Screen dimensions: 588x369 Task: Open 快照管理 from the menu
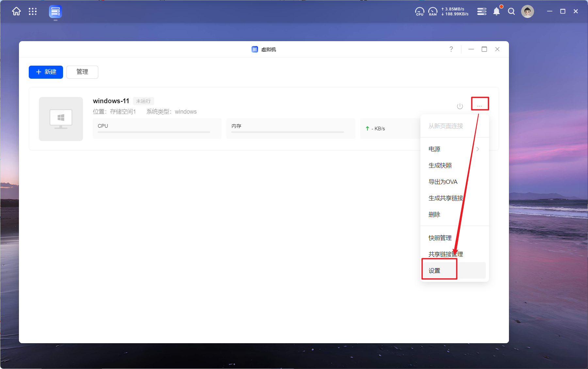(440, 238)
